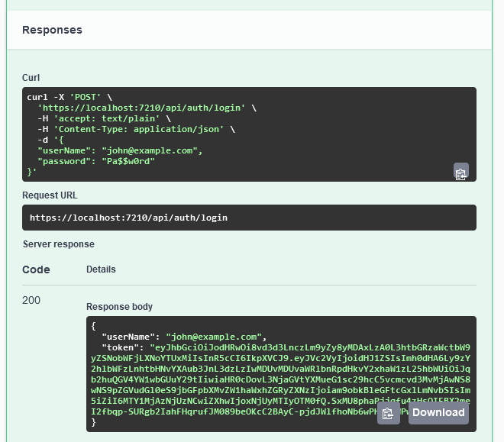Click the Content-Type: application/json line
The height and width of the screenshot is (442, 504).
pos(136,129)
